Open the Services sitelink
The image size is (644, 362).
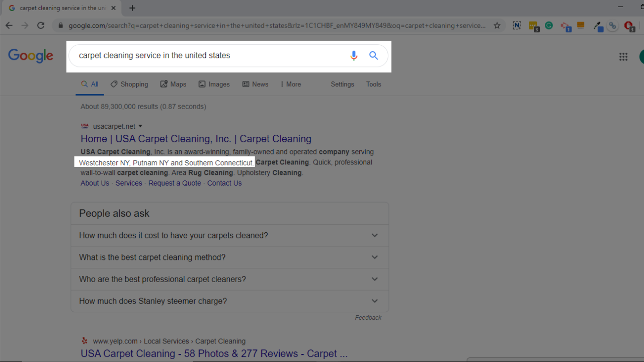click(129, 183)
